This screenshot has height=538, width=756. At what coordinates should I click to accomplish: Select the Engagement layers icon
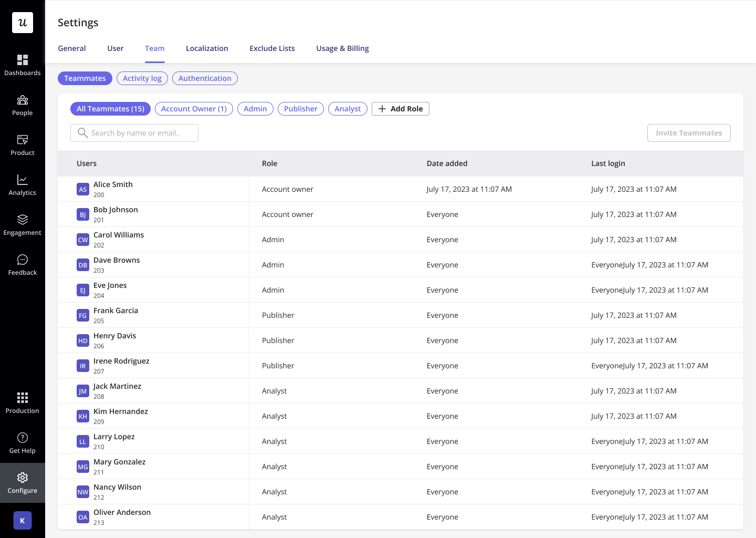(x=23, y=220)
